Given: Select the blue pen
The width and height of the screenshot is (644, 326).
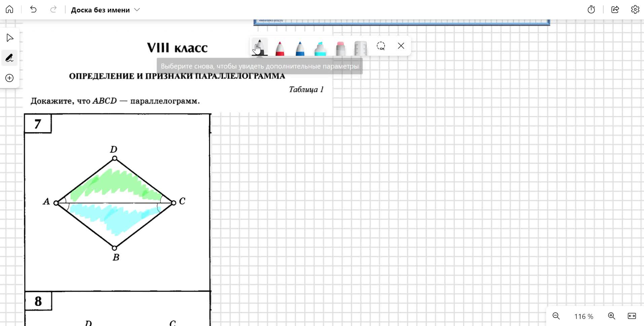Looking at the screenshot, I should coord(300,48).
